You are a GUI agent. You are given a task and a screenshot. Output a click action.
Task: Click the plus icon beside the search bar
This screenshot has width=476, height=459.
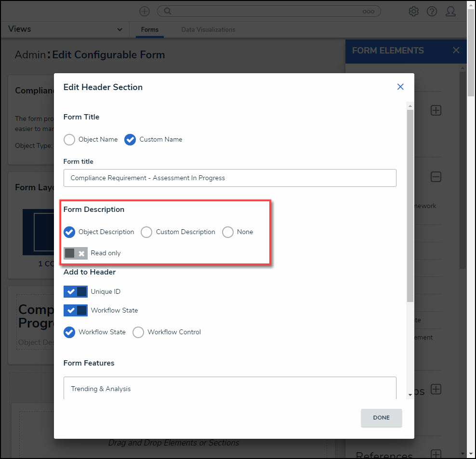click(145, 11)
